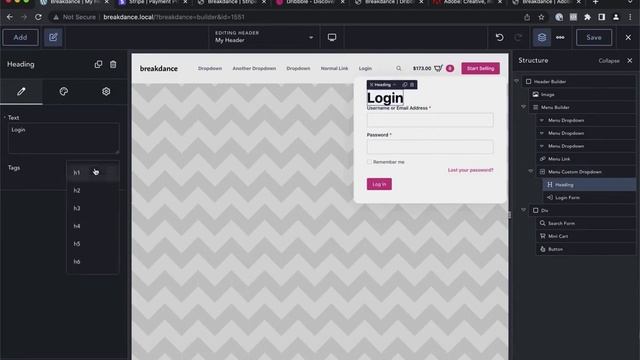Select the Button row in Structure
The height and width of the screenshot is (360, 640).
pyautogui.click(x=586, y=249)
